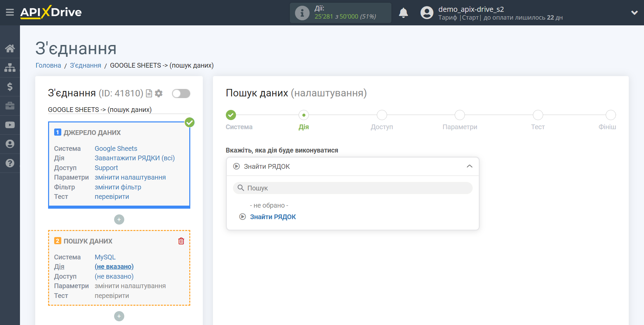This screenshot has width=644, height=325.
Task: Go to the Тест step
Action: coord(538,115)
